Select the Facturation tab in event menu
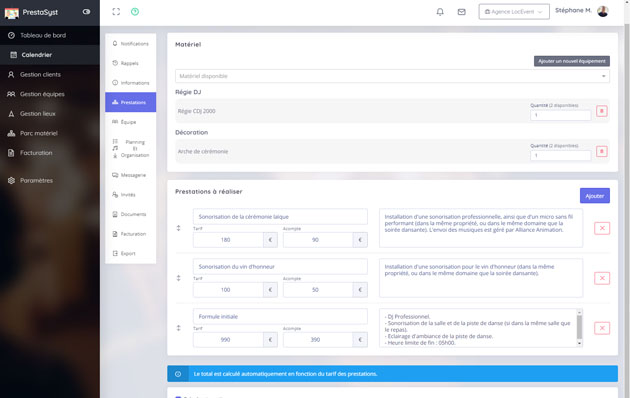Image resolution: width=630 pixels, height=398 pixels. coord(131,234)
